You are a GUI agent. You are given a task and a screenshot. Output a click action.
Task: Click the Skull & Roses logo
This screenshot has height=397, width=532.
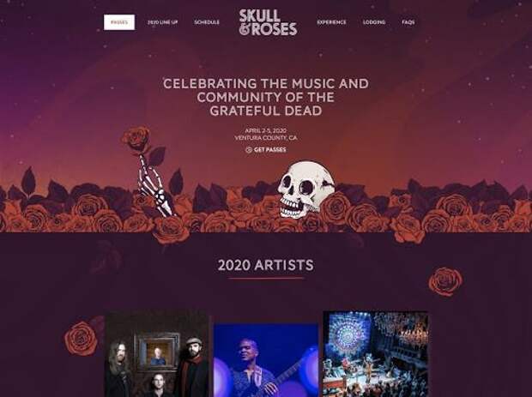(x=268, y=22)
